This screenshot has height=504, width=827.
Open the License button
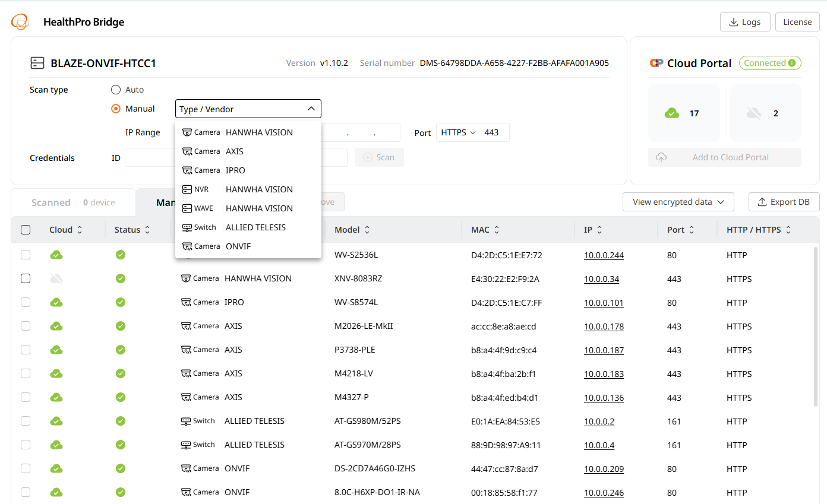point(797,22)
